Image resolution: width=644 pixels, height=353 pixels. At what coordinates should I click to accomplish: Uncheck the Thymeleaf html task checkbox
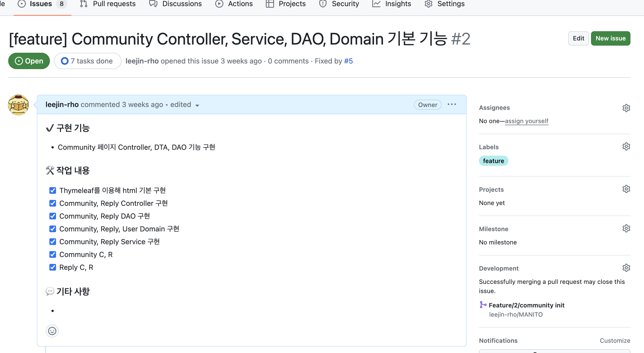pyautogui.click(x=53, y=190)
